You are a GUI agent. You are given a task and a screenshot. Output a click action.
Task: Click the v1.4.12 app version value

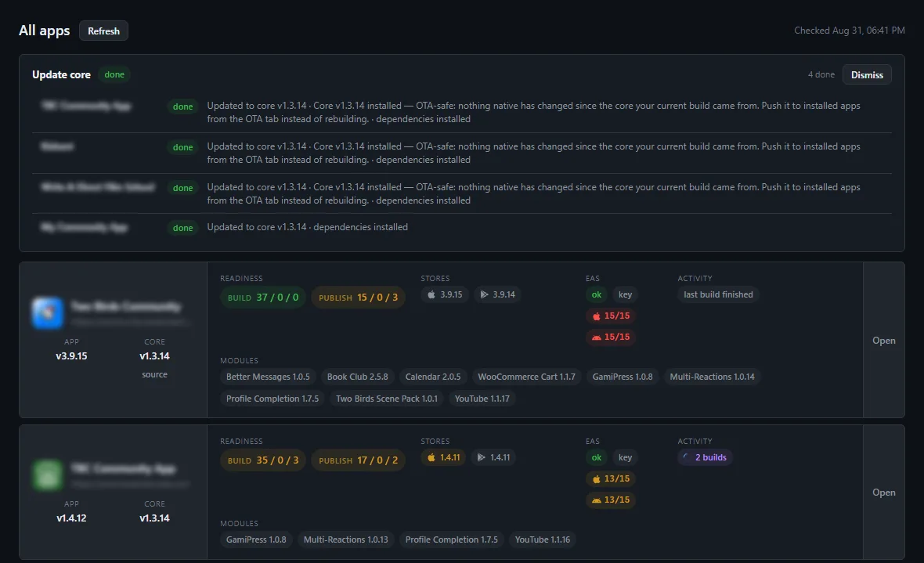[x=71, y=518]
